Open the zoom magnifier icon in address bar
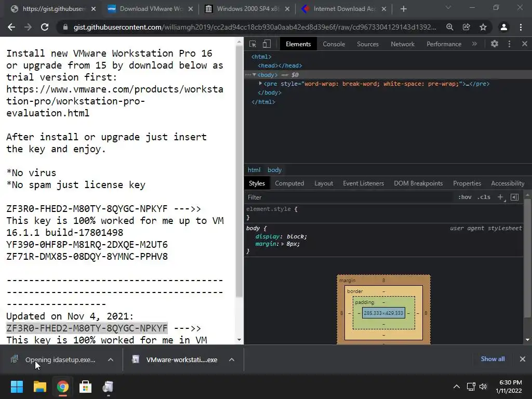 (x=449, y=27)
